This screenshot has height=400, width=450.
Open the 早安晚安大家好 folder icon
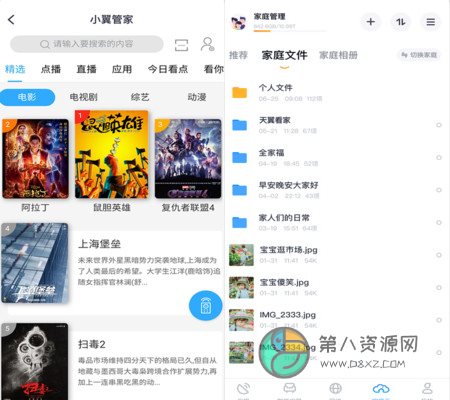point(240,190)
